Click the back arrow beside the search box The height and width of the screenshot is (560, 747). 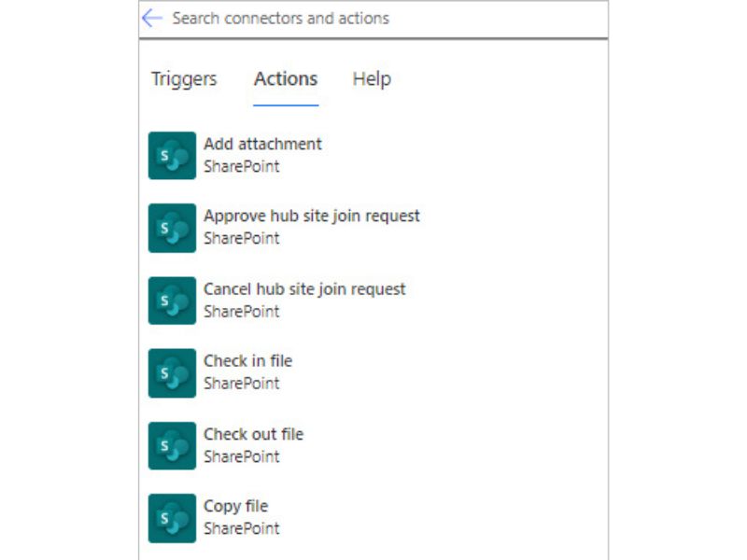click(x=152, y=19)
